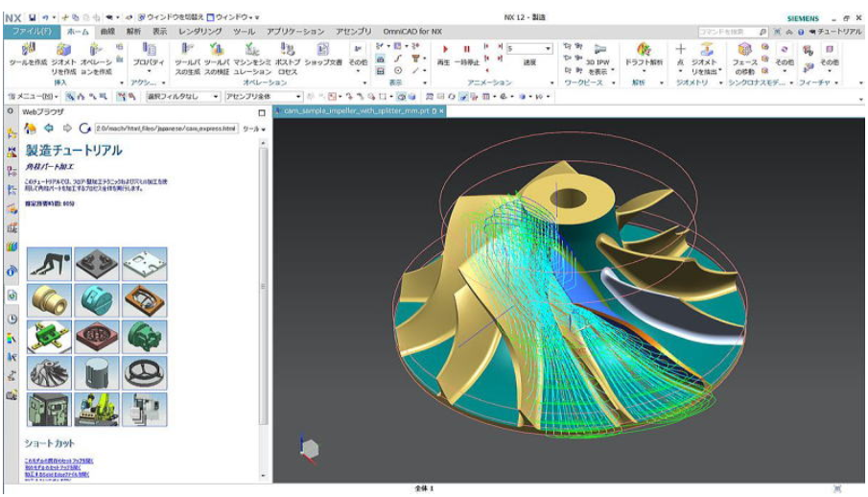Image resolution: width=868 pixels, height=497 pixels.
Task: Expand the Tools (ツール) dropdown in Web browser
Action: coord(254,130)
